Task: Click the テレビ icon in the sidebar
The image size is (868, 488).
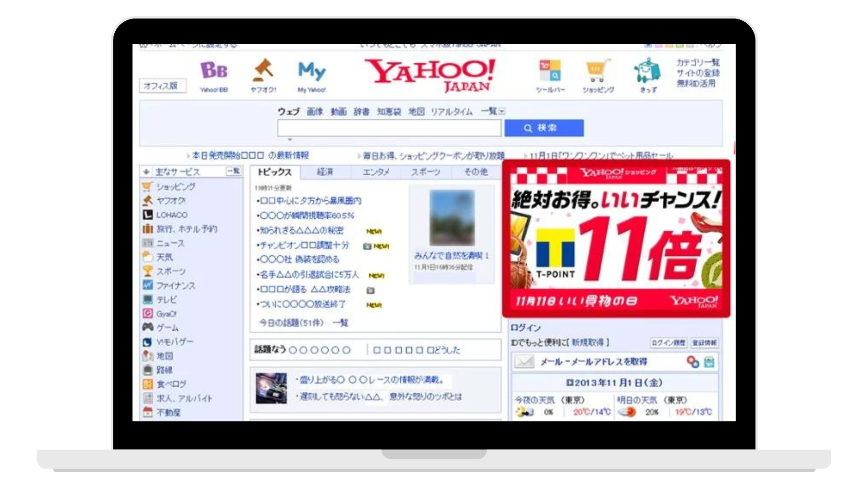Action: click(147, 299)
